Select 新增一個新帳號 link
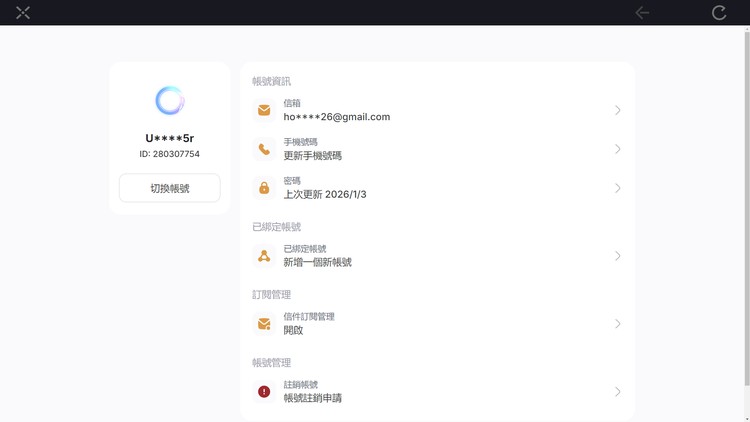This screenshot has width=750, height=422. pyautogui.click(x=317, y=262)
